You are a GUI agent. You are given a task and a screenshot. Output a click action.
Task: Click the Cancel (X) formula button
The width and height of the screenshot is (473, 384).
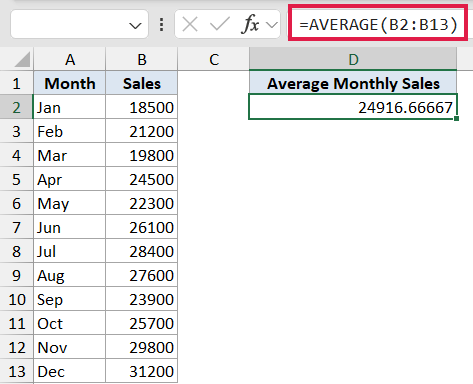tap(190, 25)
